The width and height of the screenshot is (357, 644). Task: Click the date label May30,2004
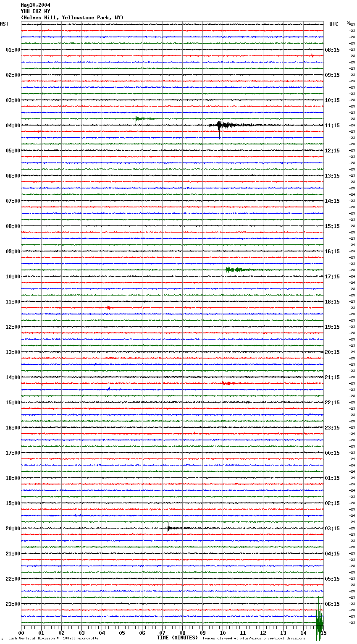click(35, 5)
